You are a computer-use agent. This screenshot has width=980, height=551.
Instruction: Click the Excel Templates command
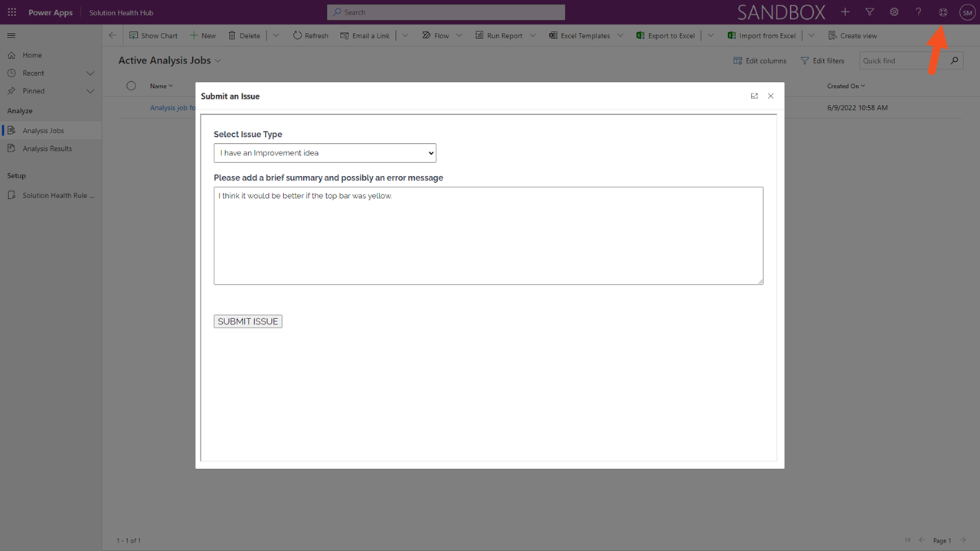(x=580, y=35)
